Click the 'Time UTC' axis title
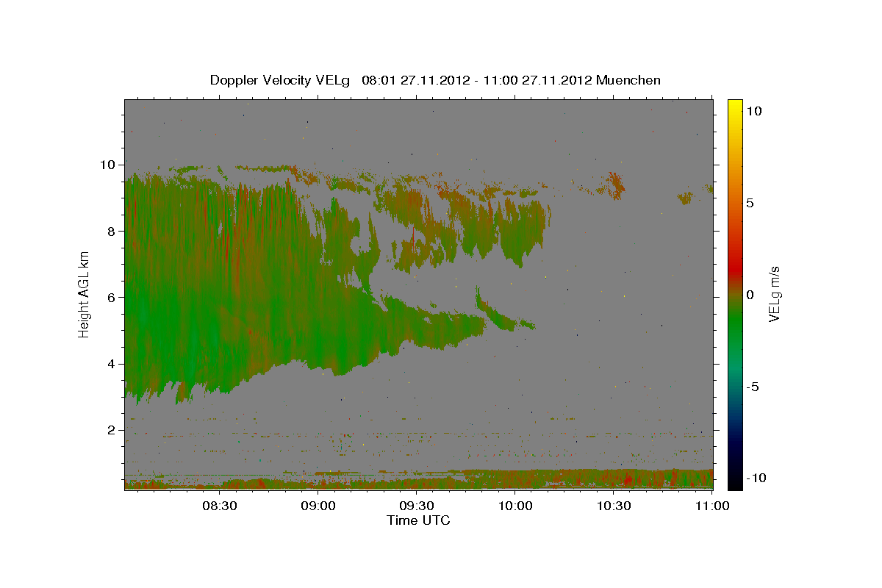 click(x=418, y=520)
